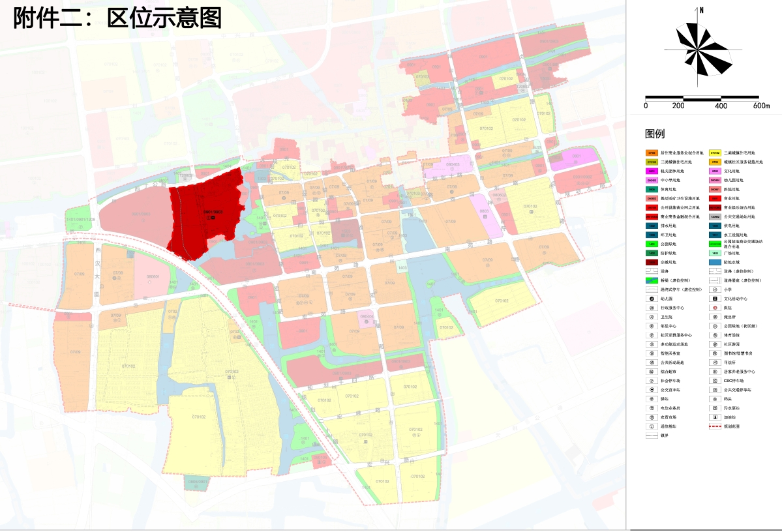Click the scale bar beneath the compass
Image resolution: width=782 pixels, height=532 pixels.
(x=701, y=96)
